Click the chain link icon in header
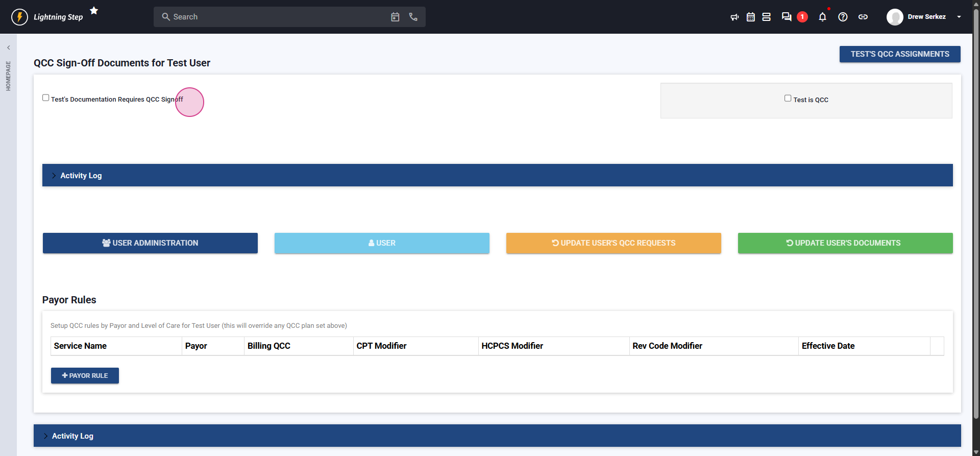Screen dimensions: 980x456 pyautogui.click(x=863, y=17)
